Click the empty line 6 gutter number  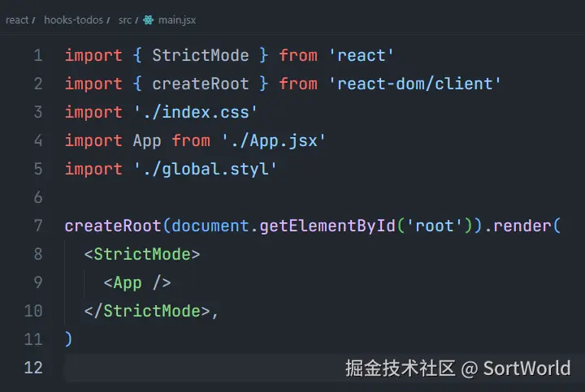tap(38, 197)
